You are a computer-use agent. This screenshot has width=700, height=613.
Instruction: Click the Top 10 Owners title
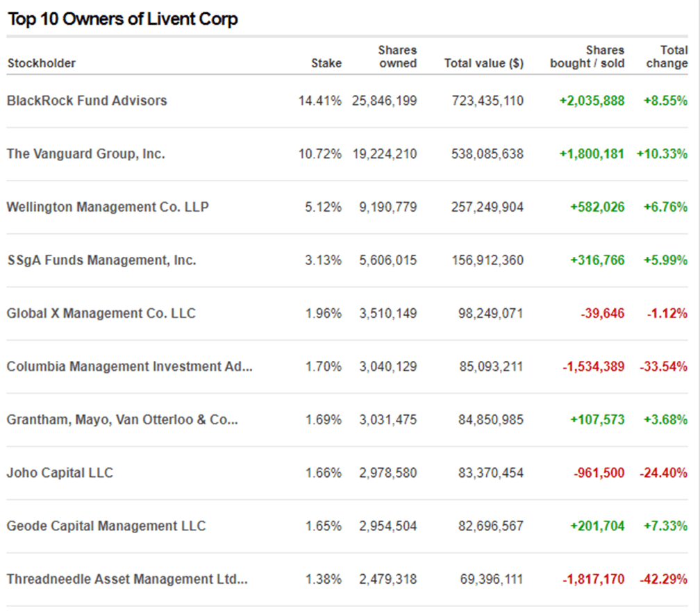(123, 19)
